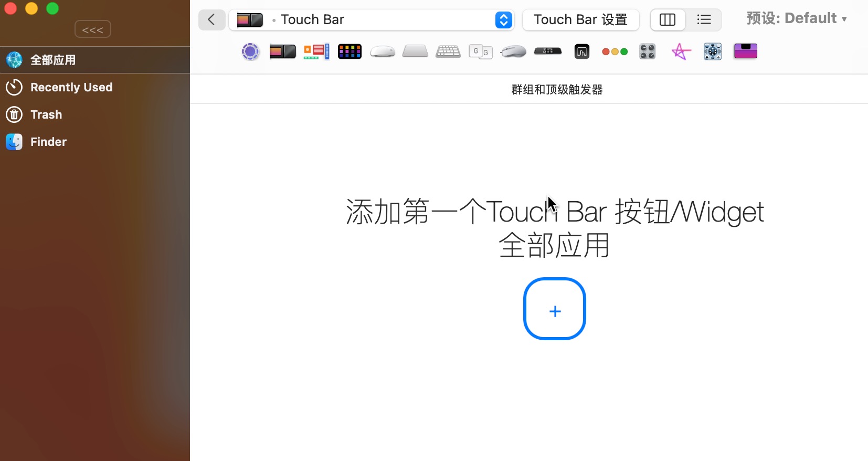Select 全部应用 in the sidebar
This screenshot has width=868, height=461.
tap(95, 60)
